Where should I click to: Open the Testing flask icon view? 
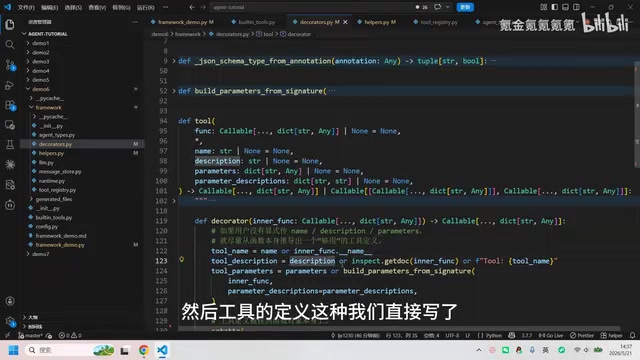click(10, 144)
